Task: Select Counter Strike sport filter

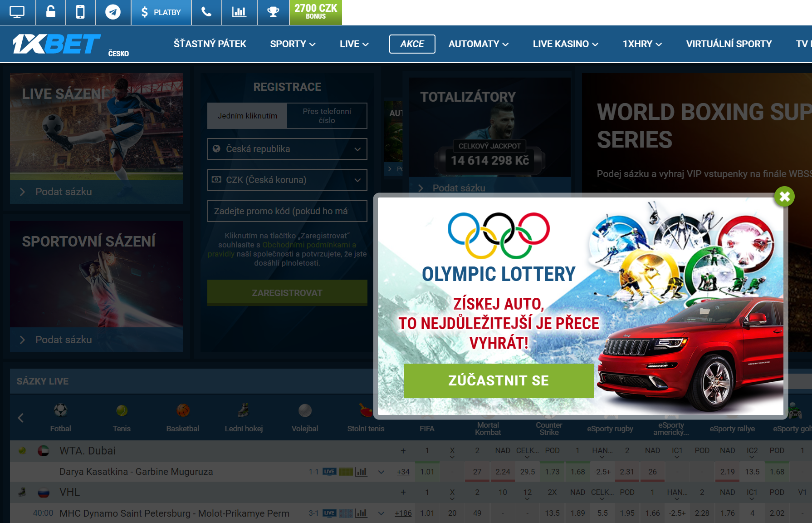Action: (549, 429)
